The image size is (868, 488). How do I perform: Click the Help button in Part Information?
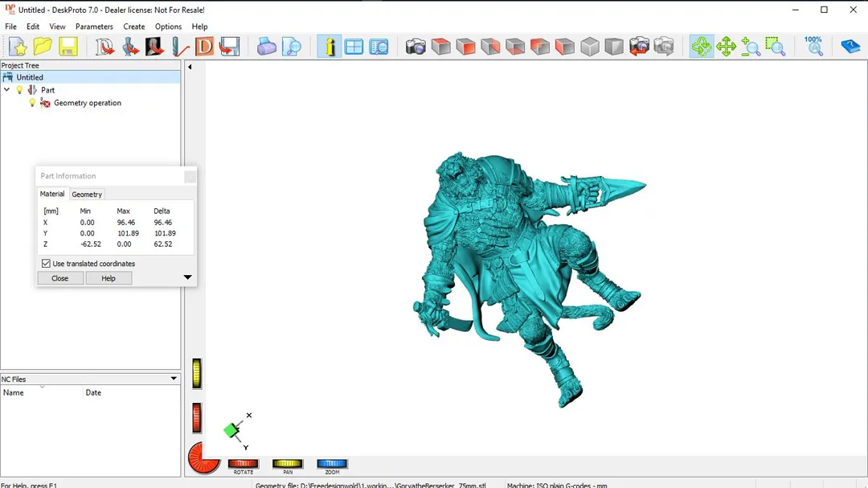point(108,278)
